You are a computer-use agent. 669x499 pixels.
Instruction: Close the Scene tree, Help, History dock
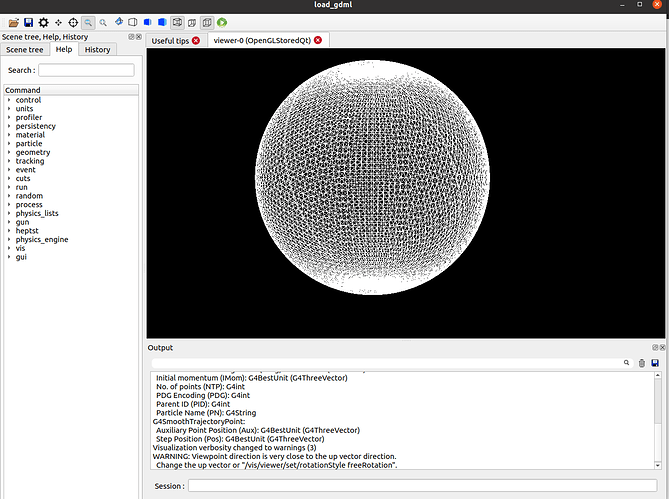pos(139,37)
